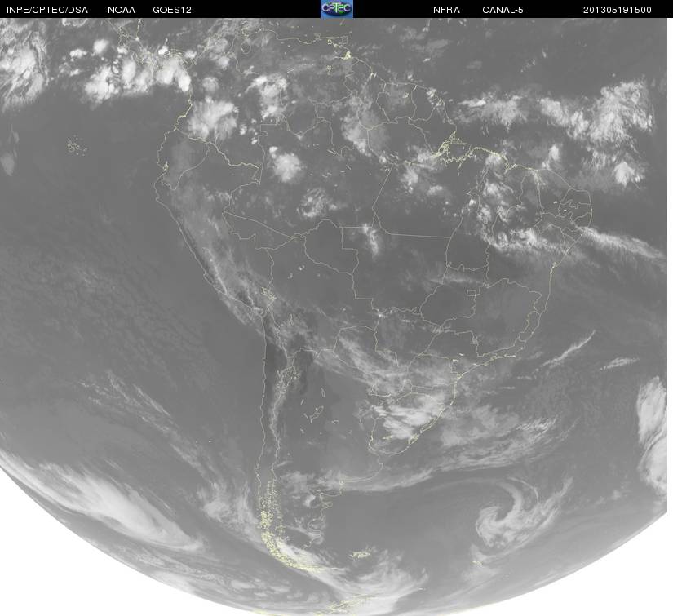Viewport: 673px width, 616px height.
Task: Click the 201305191500 timestamp
Action: point(618,10)
